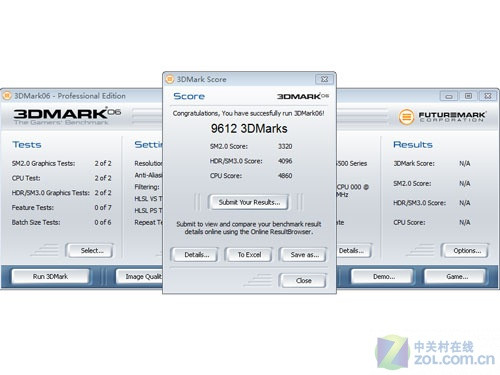
Task: Close the 3DMark Score dialog with X
Action: coord(324,79)
